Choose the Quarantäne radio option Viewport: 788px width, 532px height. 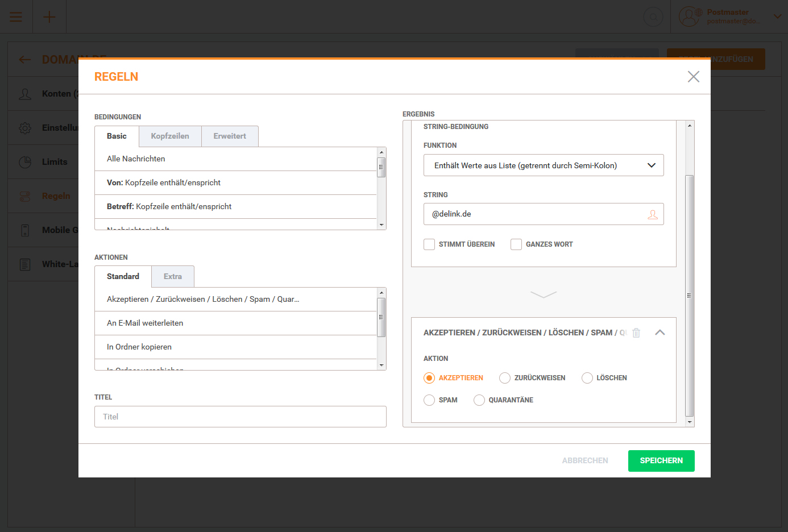click(x=479, y=400)
